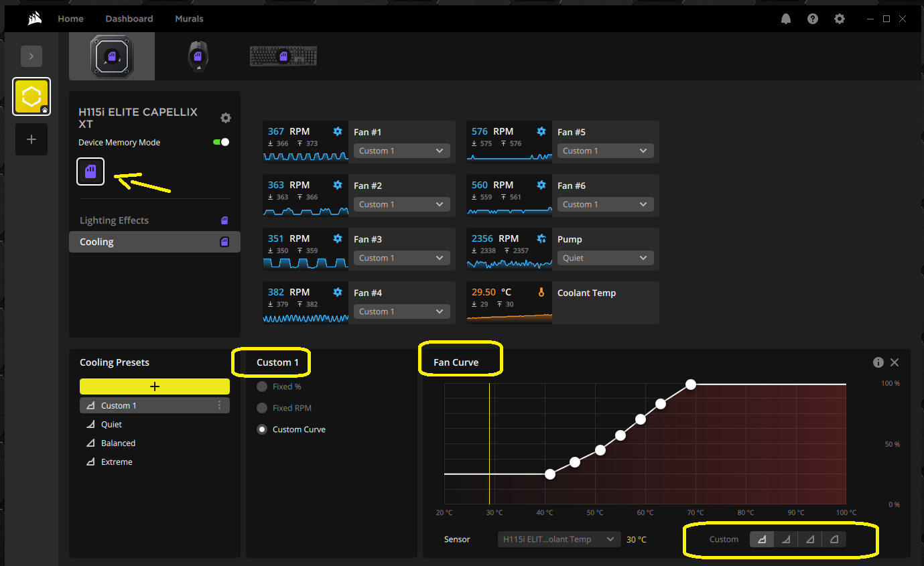Click Coolant Temp graph
Viewport: 924px width, 566px height.
509,317
